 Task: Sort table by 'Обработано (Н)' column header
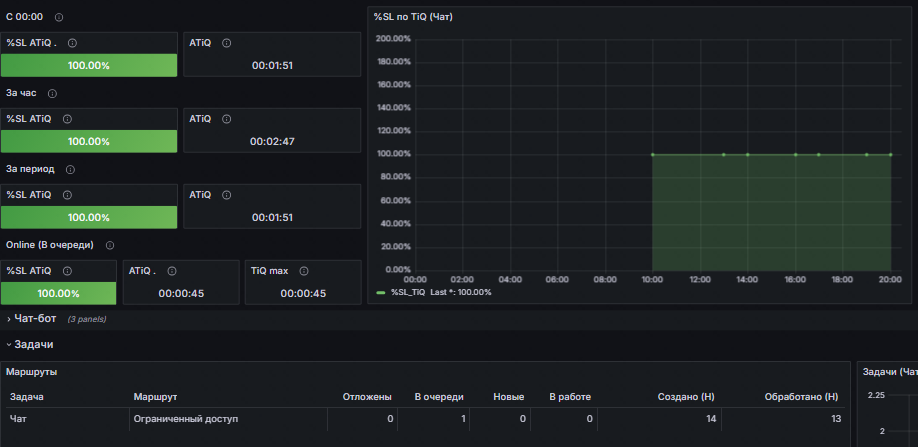[801, 397]
